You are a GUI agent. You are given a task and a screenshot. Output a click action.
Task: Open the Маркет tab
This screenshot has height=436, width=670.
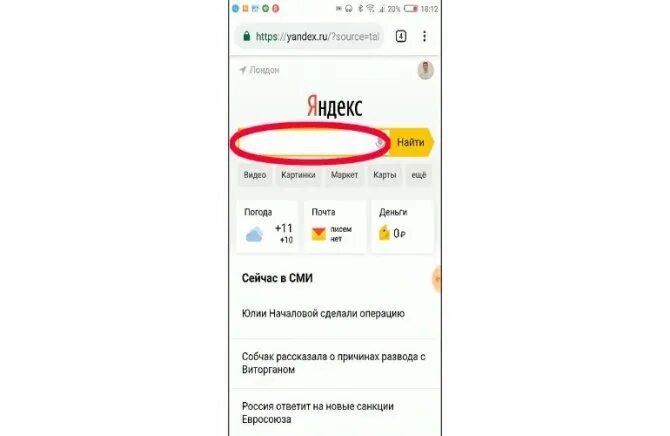[x=344, y=175]
